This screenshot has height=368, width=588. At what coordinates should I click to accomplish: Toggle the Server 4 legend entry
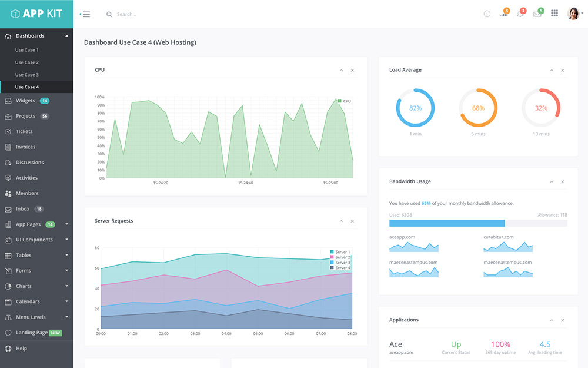click(x=340, y=268)
